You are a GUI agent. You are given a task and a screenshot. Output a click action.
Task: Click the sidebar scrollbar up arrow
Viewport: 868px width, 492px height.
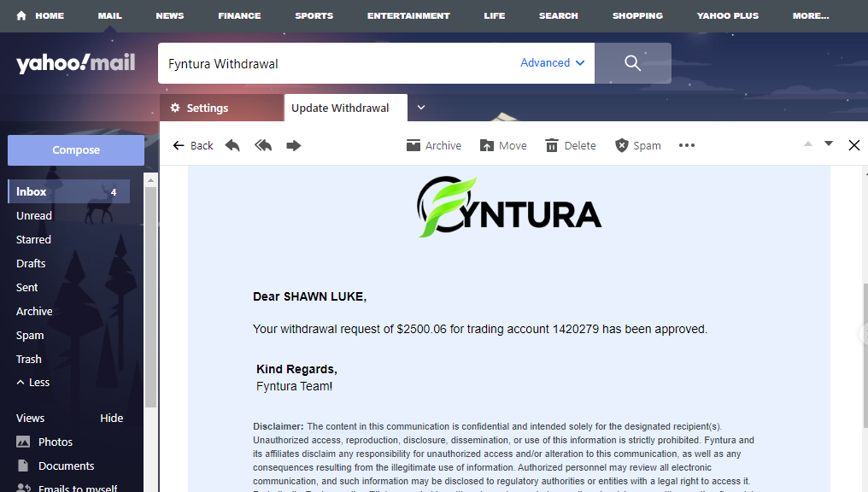point(150,180)
